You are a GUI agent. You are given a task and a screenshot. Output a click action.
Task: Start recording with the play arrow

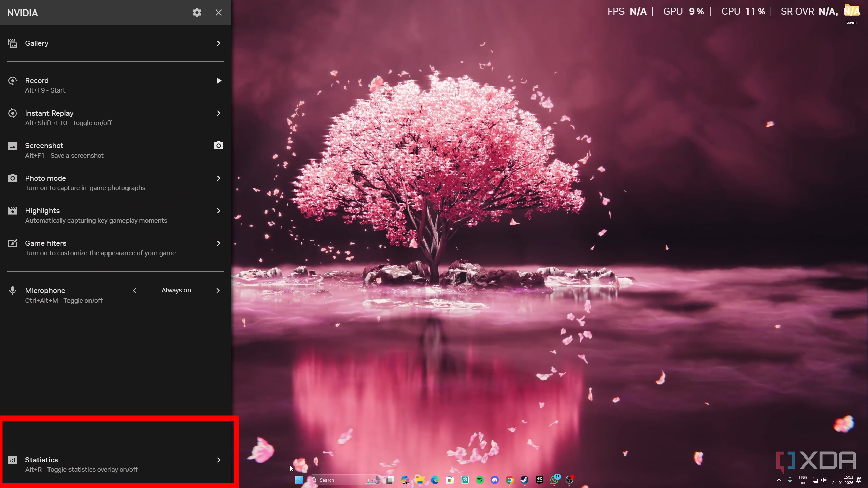pyautogui.click(x=219, y=81)
